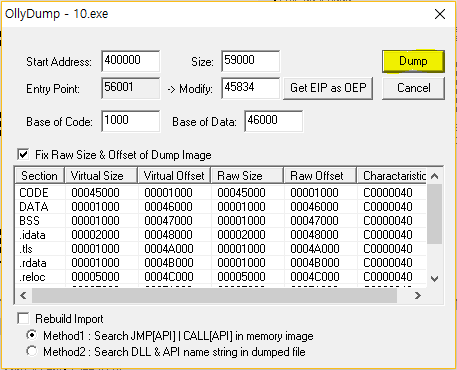Click the Base of Code field
Screen dimensions: 457x370
click(x=131, y=121)
